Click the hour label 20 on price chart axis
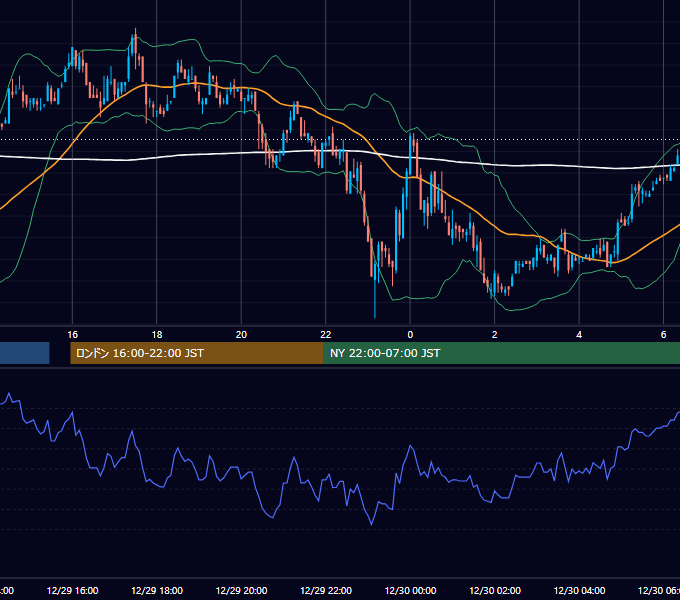 (241, 335)
